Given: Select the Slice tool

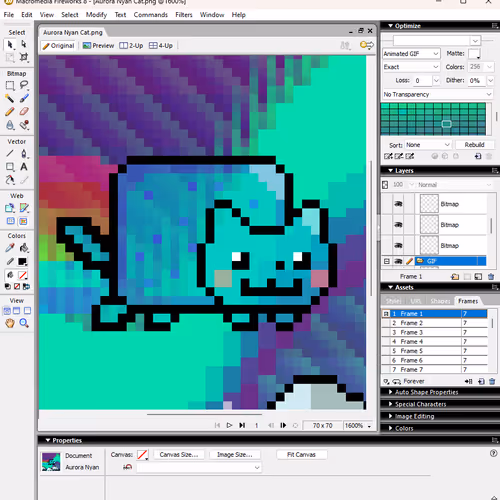Looking at the screenshot, I should pos(24,208).
